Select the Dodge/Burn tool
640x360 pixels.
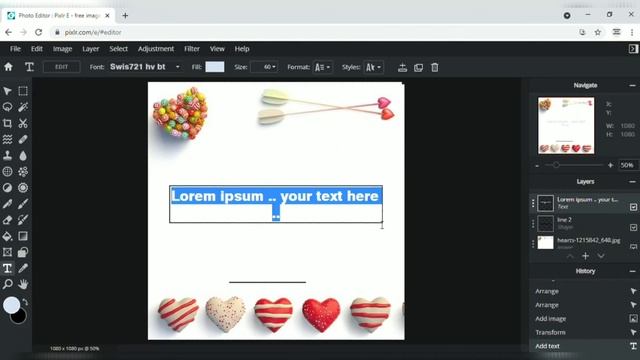point(7,188)
